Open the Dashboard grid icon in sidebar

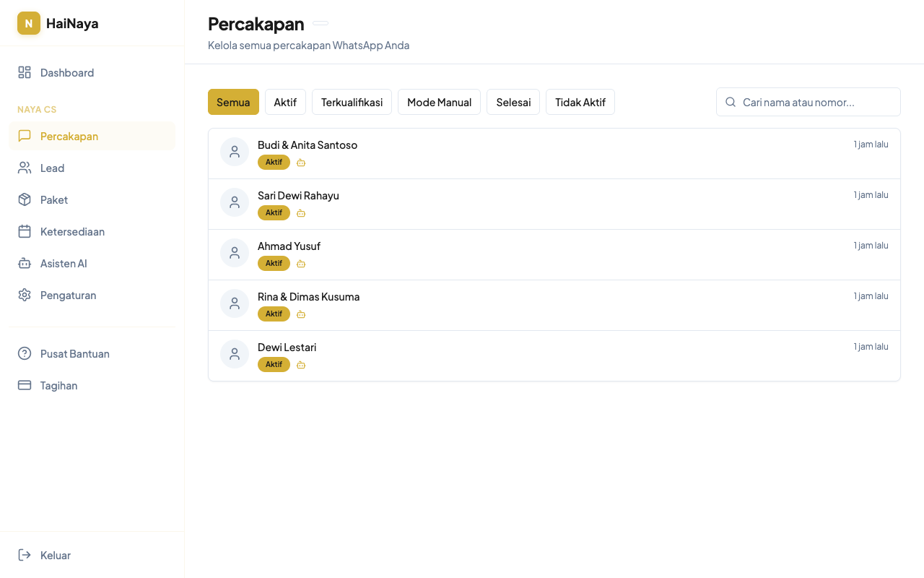coord(24,72)
